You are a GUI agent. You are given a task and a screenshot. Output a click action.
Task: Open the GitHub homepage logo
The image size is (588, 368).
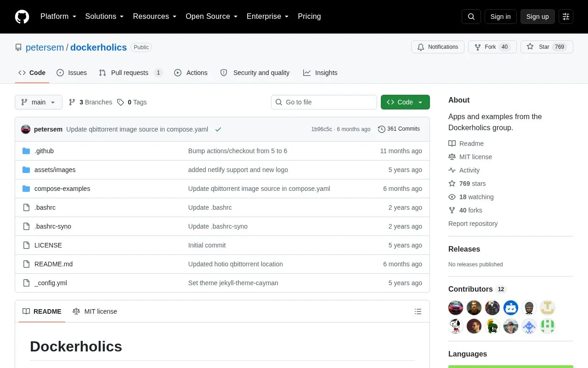22,17
